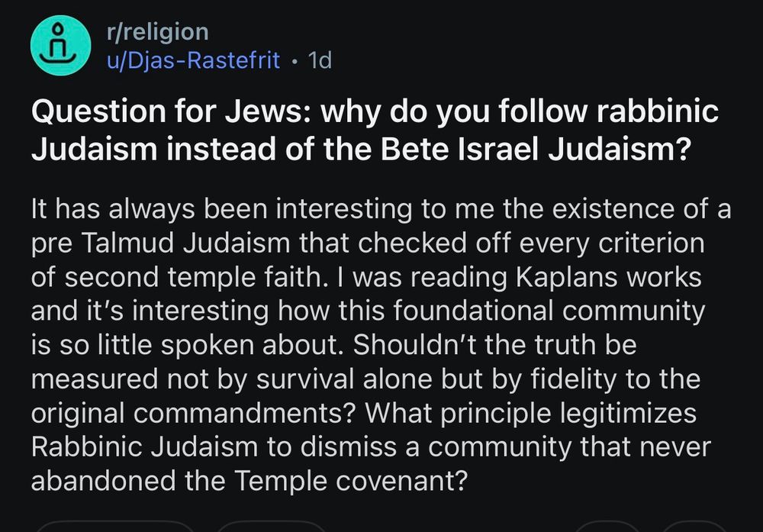
Task: Tap the line beginning "Rabbinic Judaism to dismiss"
Action: [x=369, y=447]
